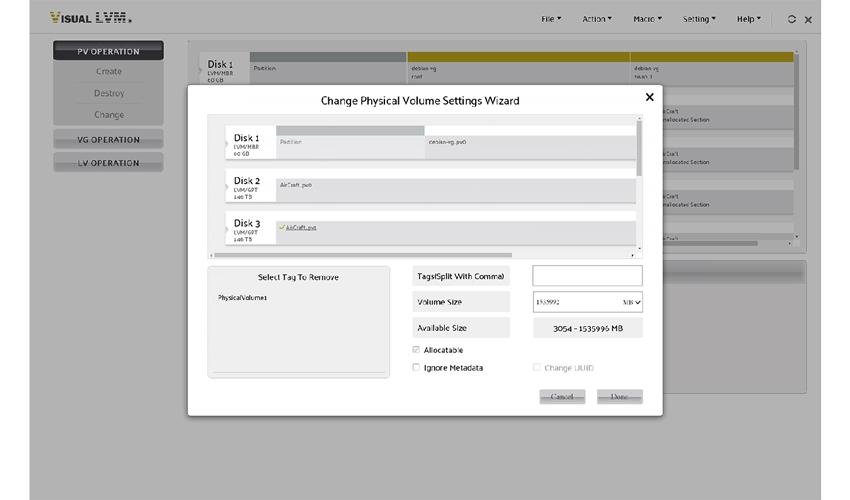The width and height of the screenshot is (850, 500).
Task: Open the Macro menu
Action: point(647,19)
